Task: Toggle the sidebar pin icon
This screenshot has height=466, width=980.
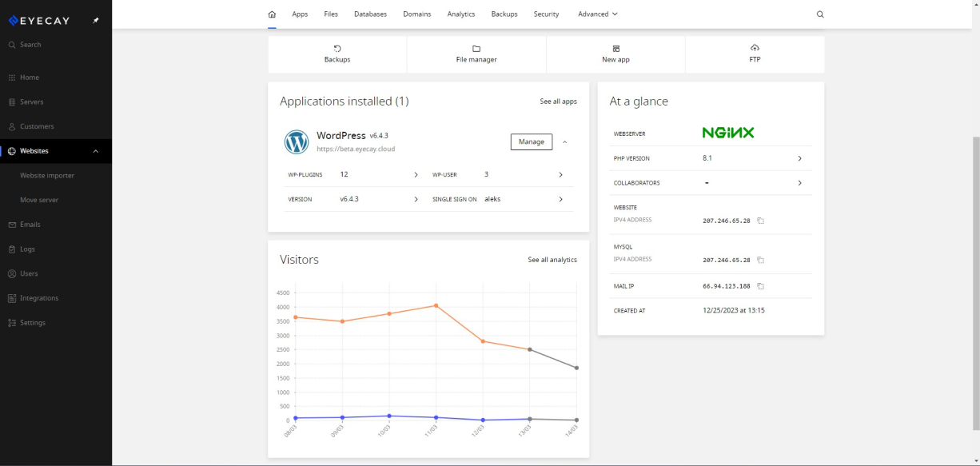Action: [96, 21]
